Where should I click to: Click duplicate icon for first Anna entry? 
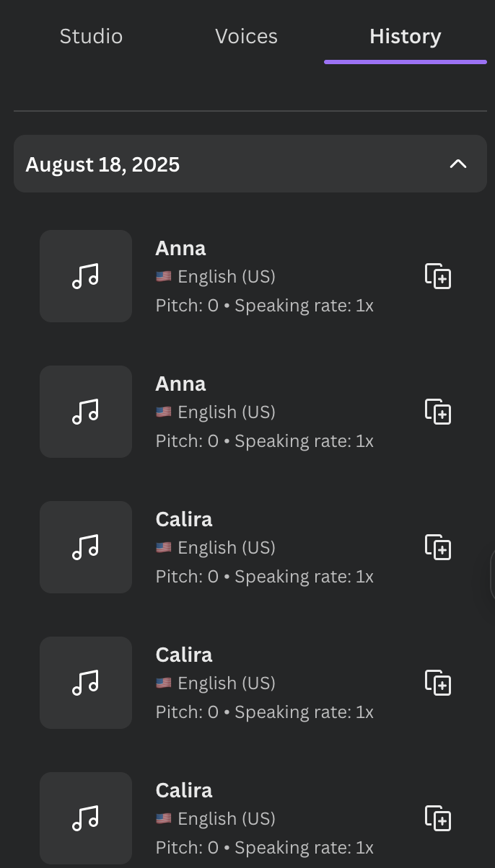438,276
